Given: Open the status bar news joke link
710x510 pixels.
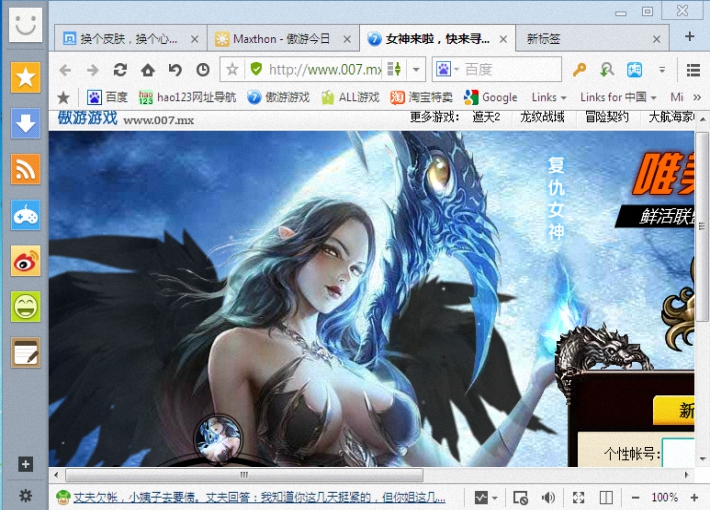Looking at the screenshot, I should point(259,497).
